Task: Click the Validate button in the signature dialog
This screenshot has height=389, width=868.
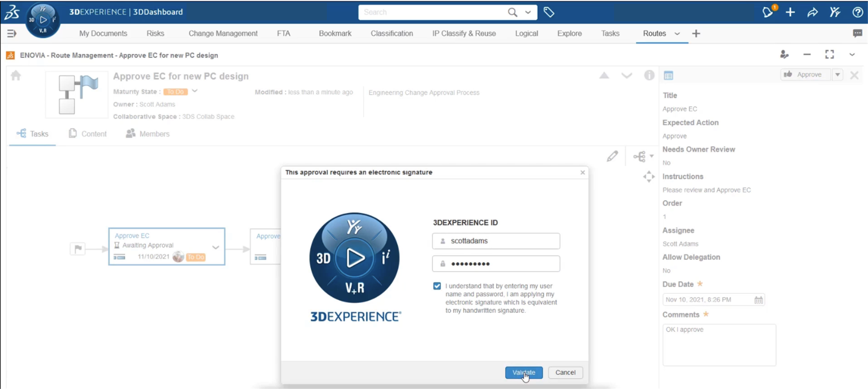Action: coord(524,372)
